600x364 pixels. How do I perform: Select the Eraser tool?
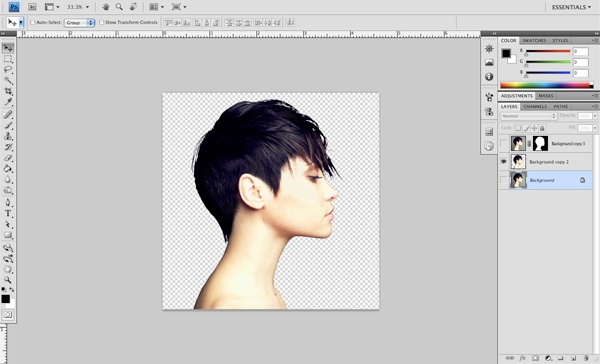click(8, 158)
